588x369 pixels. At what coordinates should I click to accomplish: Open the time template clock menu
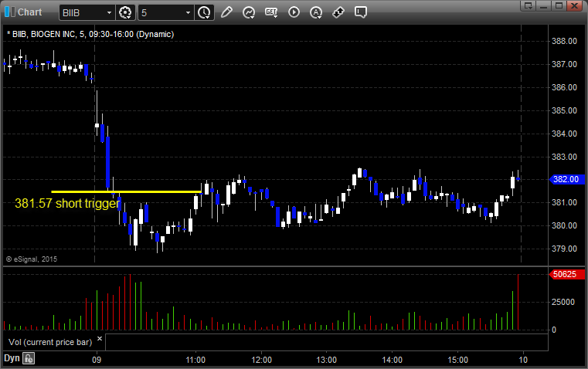point(205,12)
